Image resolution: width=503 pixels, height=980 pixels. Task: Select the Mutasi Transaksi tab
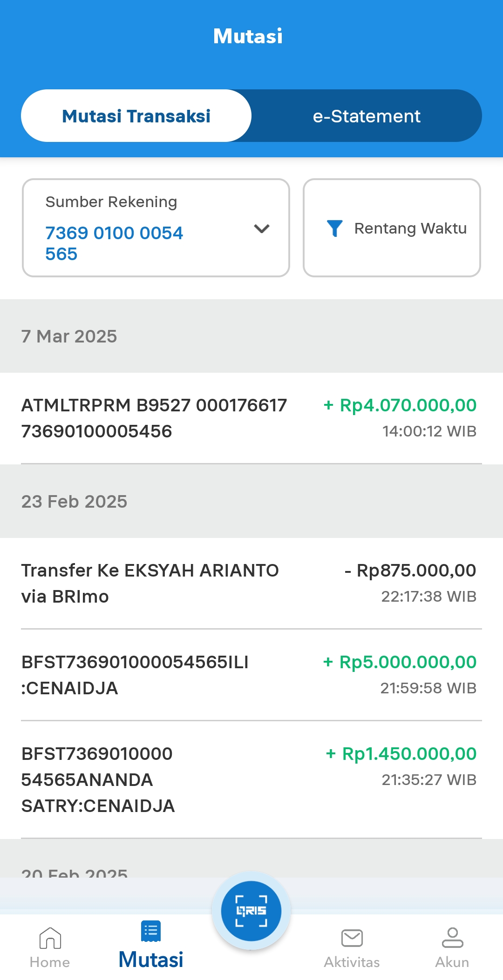[136, 116]
